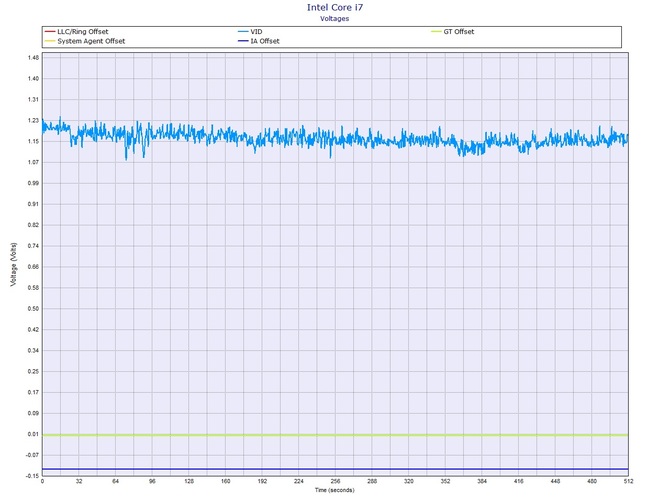Click the LLC/Ring Offset legend entry

(x=76, y=32)
